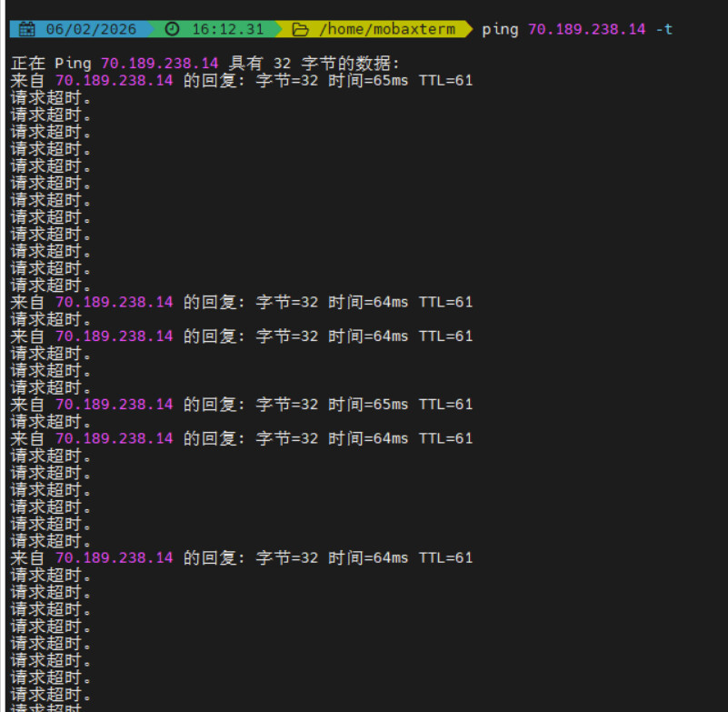Click 时间=65ms in the first reply line

(368, 81)
